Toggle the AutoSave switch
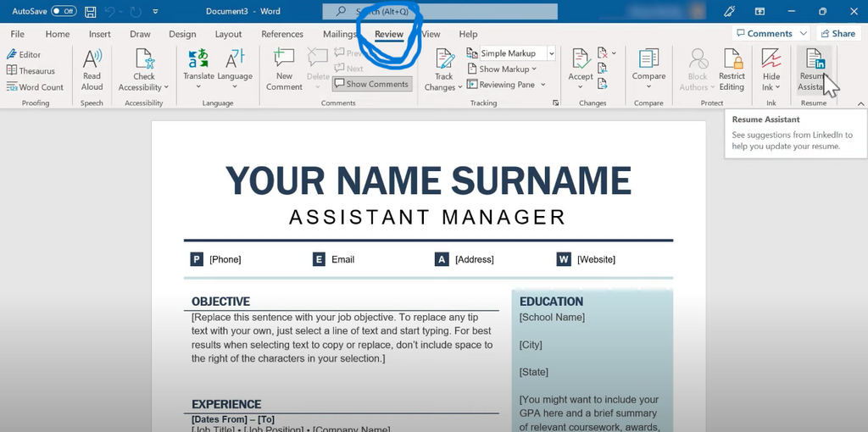The image size is (868, 432). pos(64,12)
